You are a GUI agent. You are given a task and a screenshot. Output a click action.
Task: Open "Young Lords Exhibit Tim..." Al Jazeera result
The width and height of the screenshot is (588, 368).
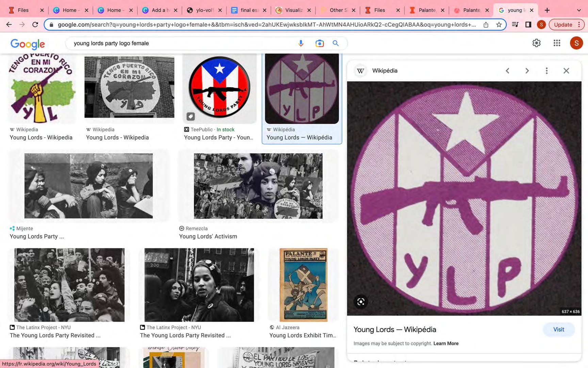(303, 335)
